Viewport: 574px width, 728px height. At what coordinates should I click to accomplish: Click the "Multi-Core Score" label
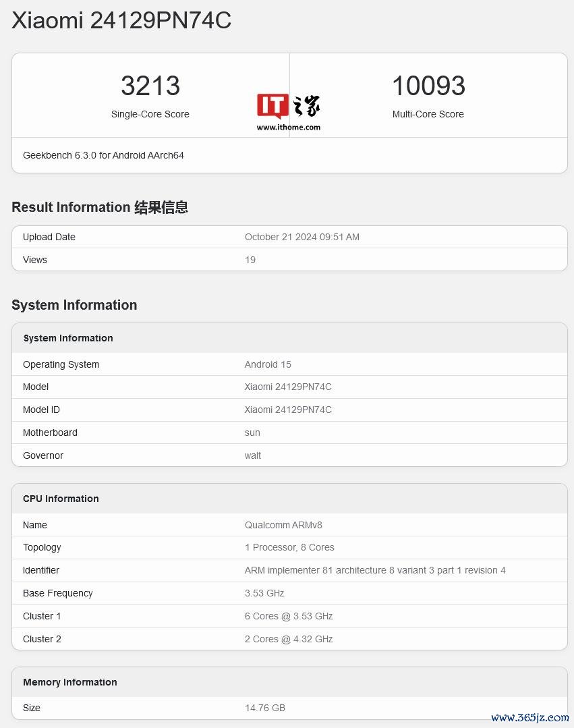428,114
